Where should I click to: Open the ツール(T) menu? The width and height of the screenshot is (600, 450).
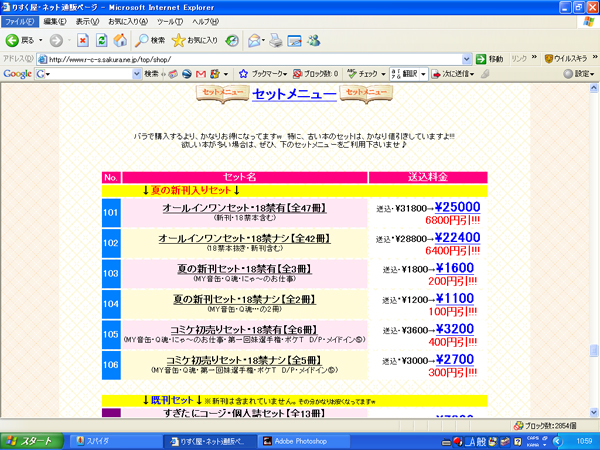coord(170,22)
